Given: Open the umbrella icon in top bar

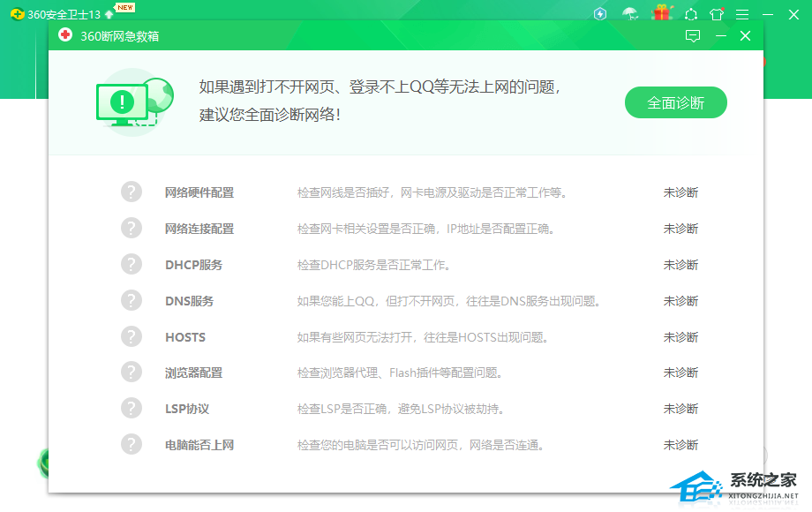Looking at the screenshot, I should point(629,14).
